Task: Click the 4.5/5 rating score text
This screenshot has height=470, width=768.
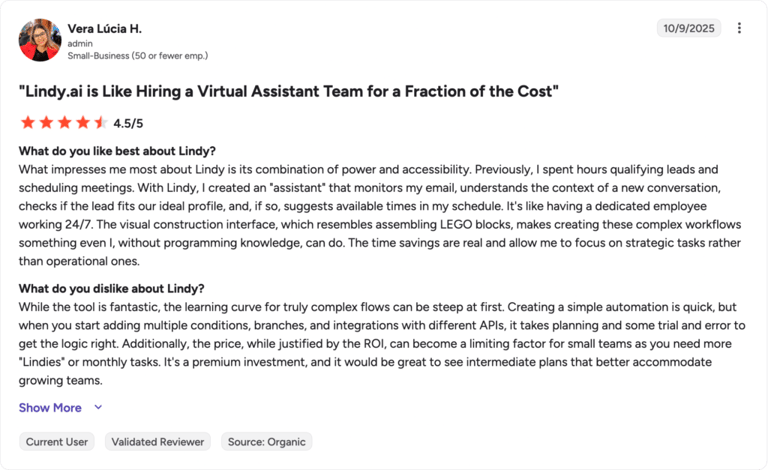Action: 128,123
